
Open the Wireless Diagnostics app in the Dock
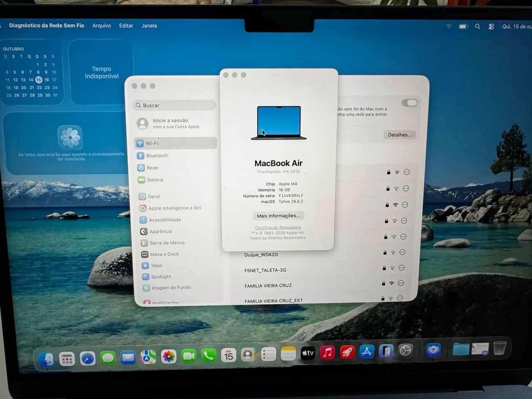point(433,350)
